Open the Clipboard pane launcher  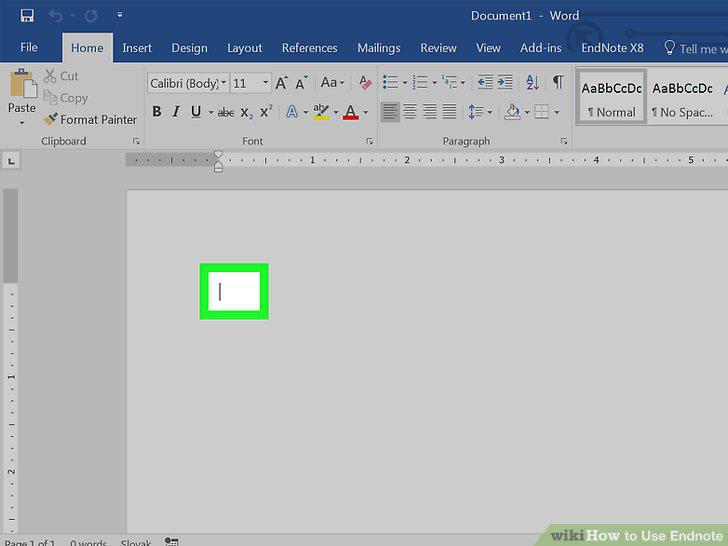click(136, 141)
